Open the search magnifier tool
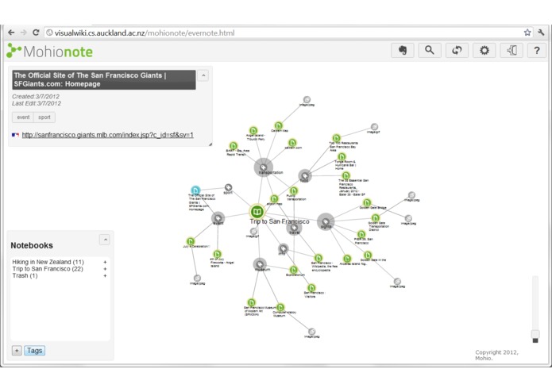This screenshot has width=552, height=392. 430,51
